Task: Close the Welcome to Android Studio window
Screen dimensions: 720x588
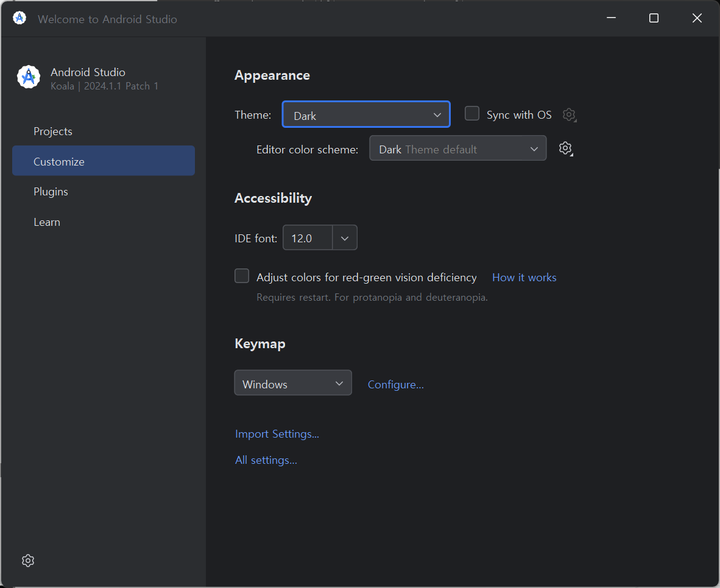Action: 697,18
